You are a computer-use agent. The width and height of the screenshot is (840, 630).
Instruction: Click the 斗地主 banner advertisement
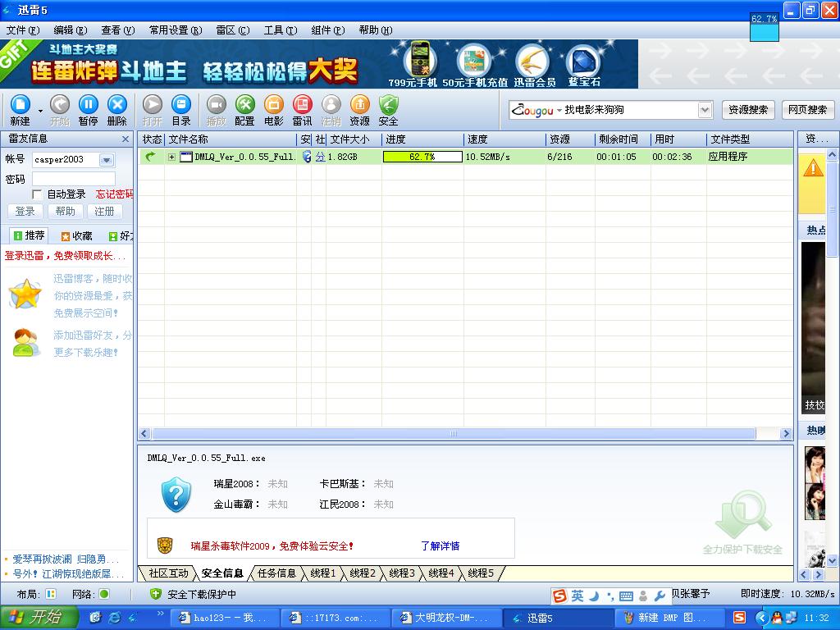(x=319, y=64)
